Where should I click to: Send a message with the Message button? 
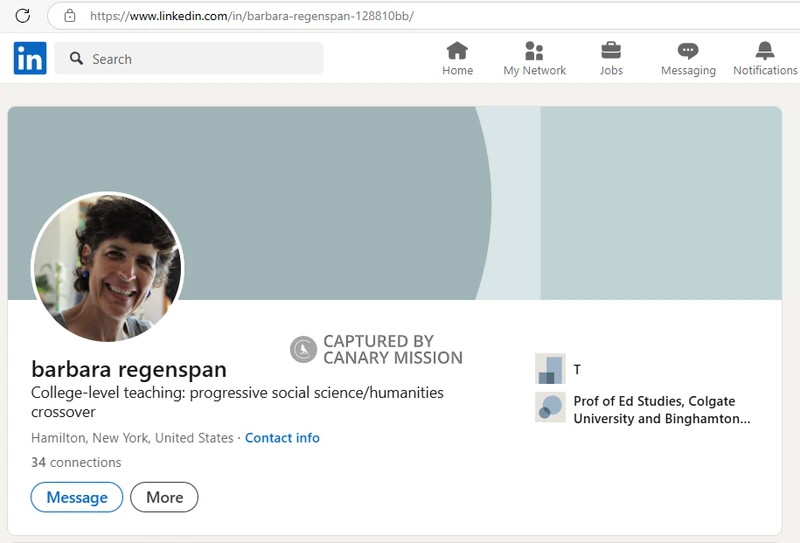coord(77,497)
